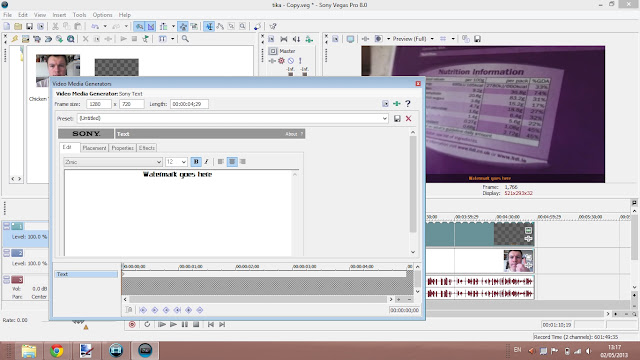Click the Record button in transport bar
640x360 pixels.
click(x=132, y=324)
